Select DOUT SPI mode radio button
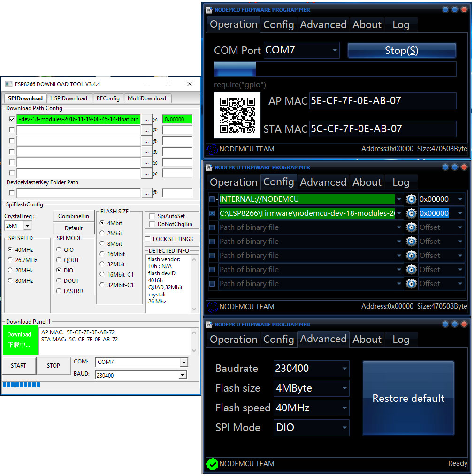The width and height of the screenshot is (474, 476). [x=59, y=280]
